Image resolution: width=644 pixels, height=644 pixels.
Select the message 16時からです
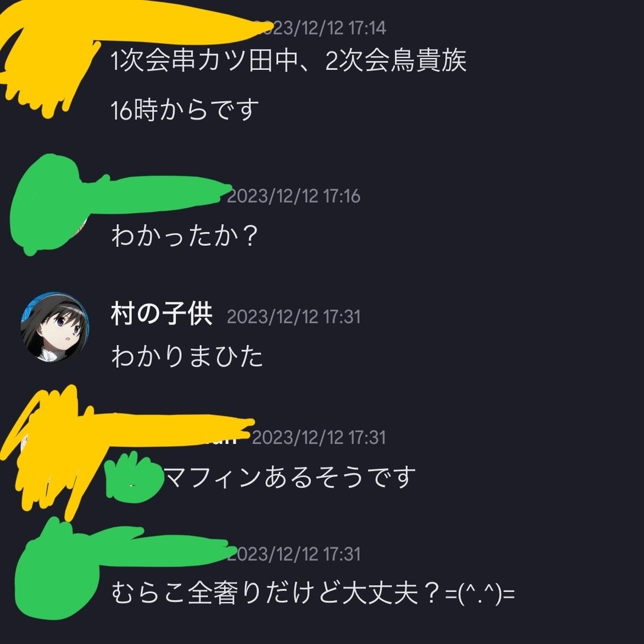(x=185, y=110)
